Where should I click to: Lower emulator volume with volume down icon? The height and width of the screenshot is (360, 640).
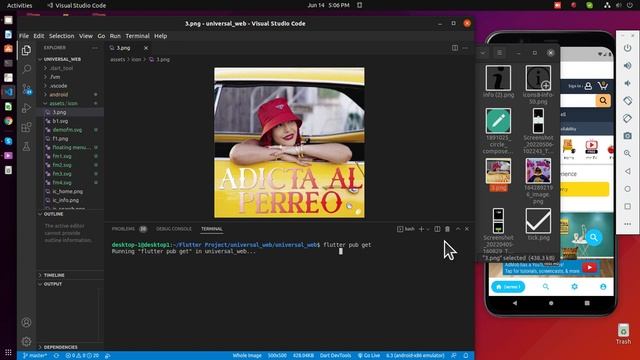[627, 83]
